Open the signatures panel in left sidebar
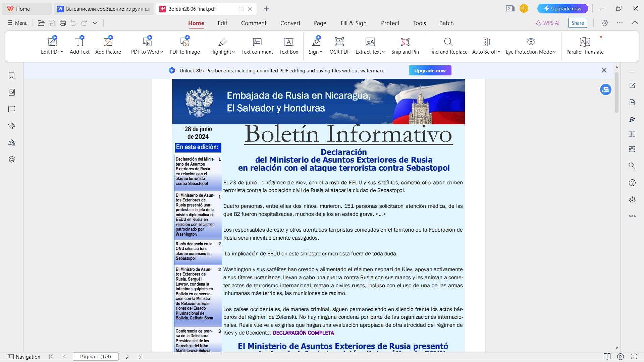This screenshot has width=644, height=362. coord(12,142)
